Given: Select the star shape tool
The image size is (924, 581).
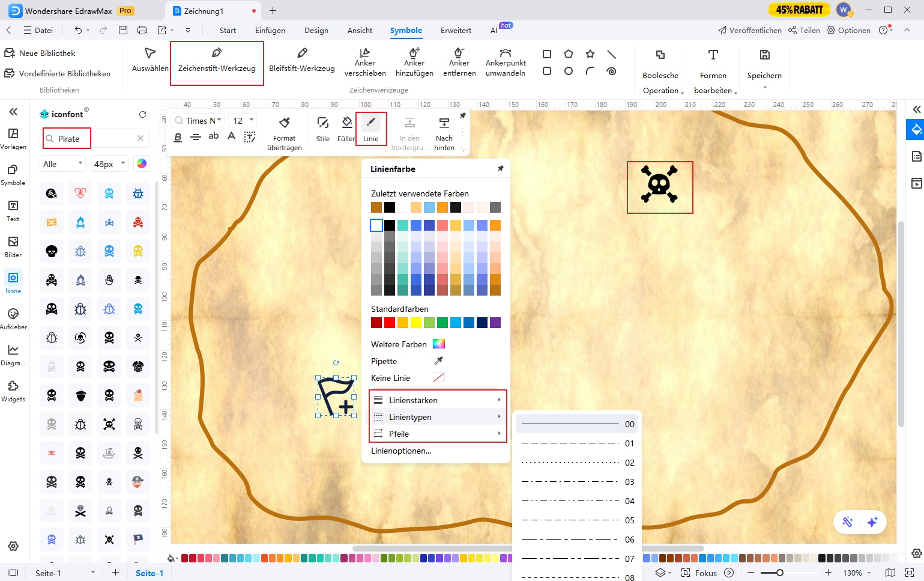Looking at the screenshot, I should 590,54.
